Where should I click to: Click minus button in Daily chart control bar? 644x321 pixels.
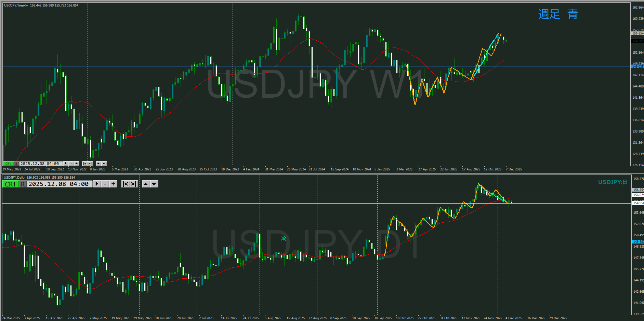[x=105, y=184]
